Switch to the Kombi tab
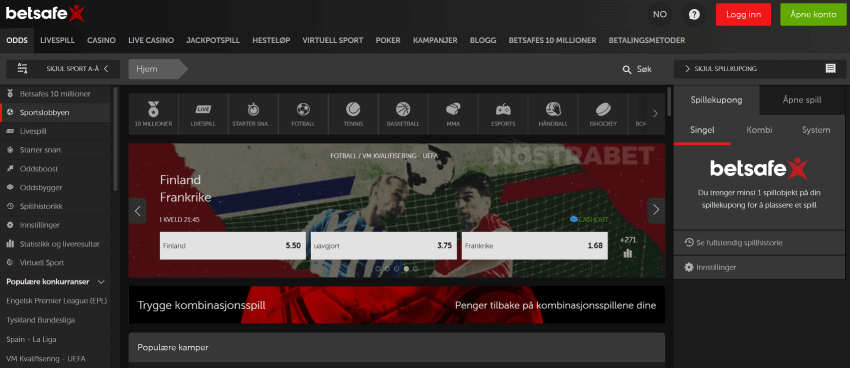 (759, 130)
